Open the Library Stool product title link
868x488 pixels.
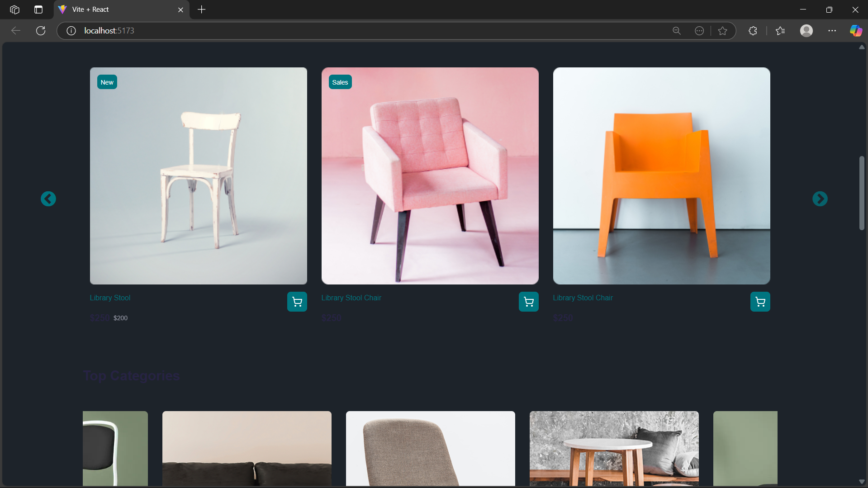click(110, 298)
